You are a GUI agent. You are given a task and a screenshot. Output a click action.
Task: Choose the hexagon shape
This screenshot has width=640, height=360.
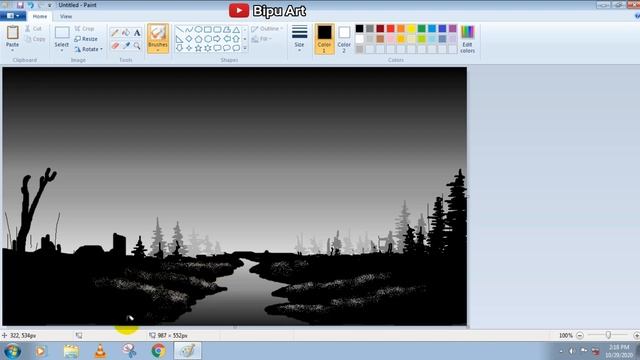tap(208, 39)
